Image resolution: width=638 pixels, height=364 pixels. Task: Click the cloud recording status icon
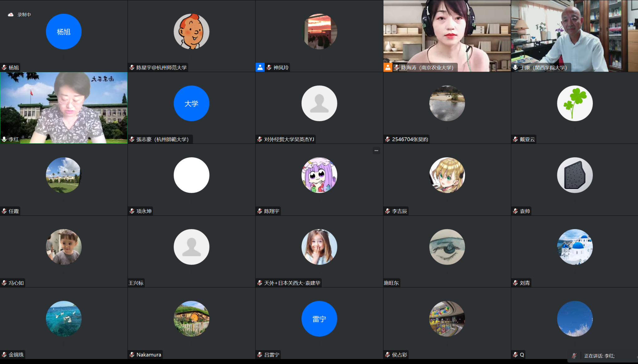click(11, 15)
